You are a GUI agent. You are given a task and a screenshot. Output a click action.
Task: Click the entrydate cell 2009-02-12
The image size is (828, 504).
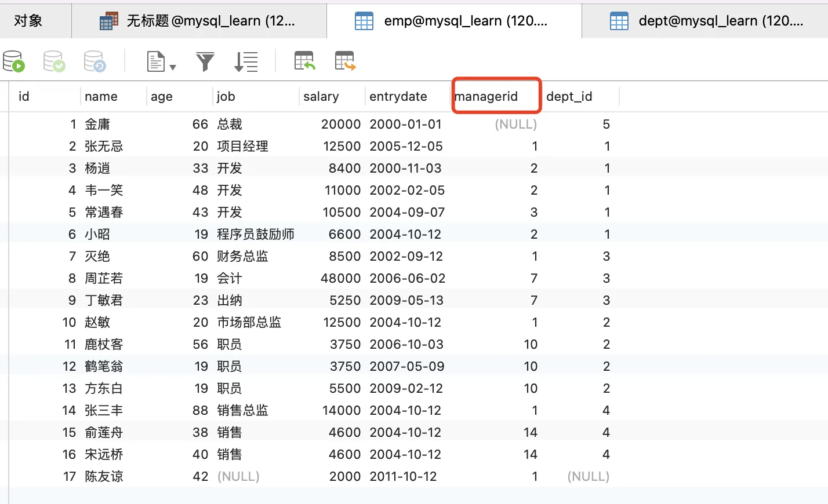[406, 388]
